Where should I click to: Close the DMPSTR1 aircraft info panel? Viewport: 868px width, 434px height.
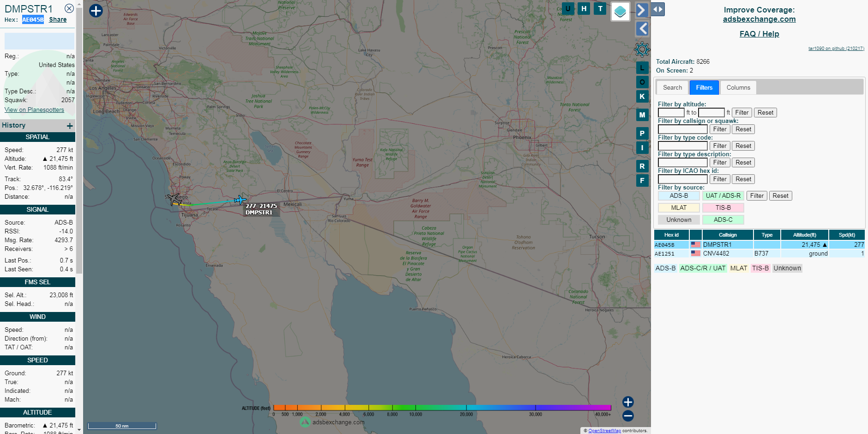pos(69,8)
